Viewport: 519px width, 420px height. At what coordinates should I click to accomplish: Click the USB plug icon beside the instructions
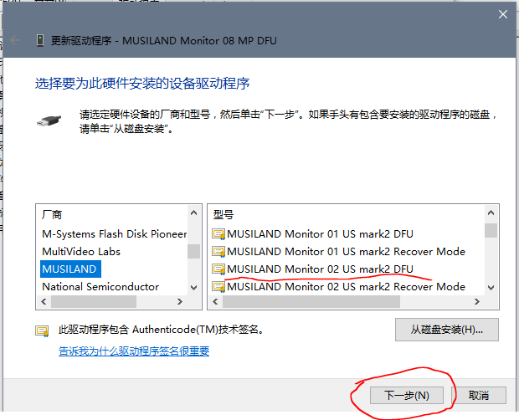(x=49, y=120)
